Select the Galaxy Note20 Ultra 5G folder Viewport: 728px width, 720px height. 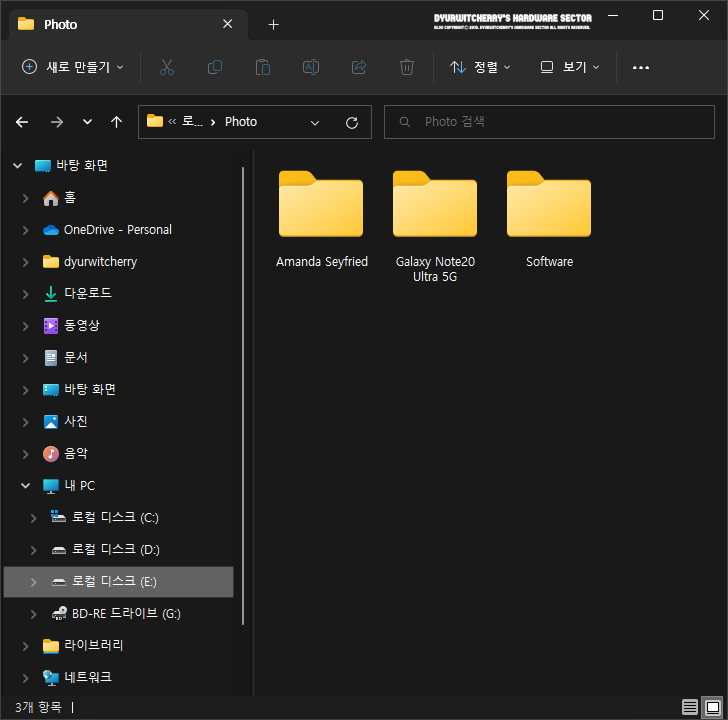[435, 227]
